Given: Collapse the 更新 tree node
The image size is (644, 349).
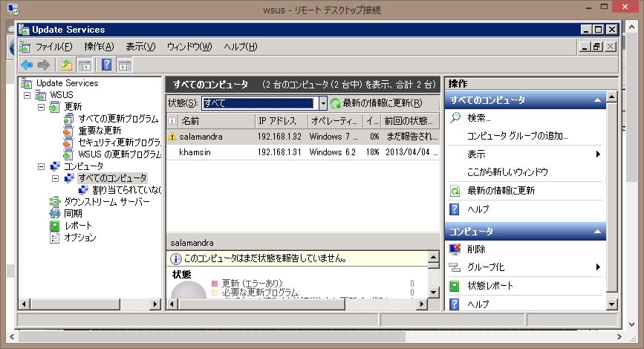Looking at the screenshot, I should pyautogui.click(x=41, y=107).
